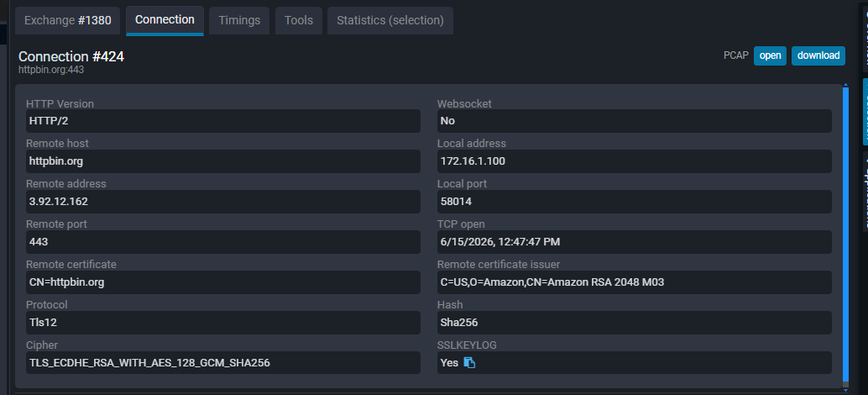
Task: Select the Remote certificate CN=httpbin.org value
Action: (223, 282)
